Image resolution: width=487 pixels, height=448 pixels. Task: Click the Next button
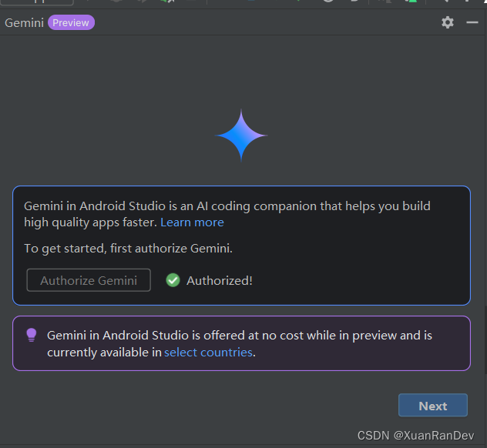point(433,405)
